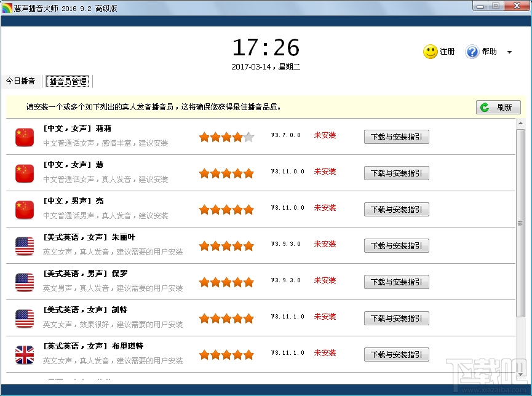Screen dimensions: 532x396
Task: Click the application logo in the title bar
Action: pos(8,7)
